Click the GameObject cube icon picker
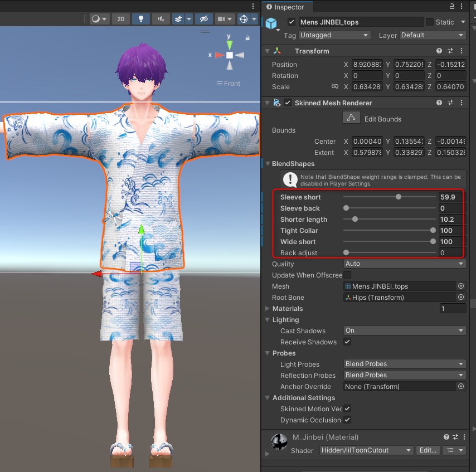The height and width of the screenshot is (472, 476). pyautogui.click(x=271, y=23)
